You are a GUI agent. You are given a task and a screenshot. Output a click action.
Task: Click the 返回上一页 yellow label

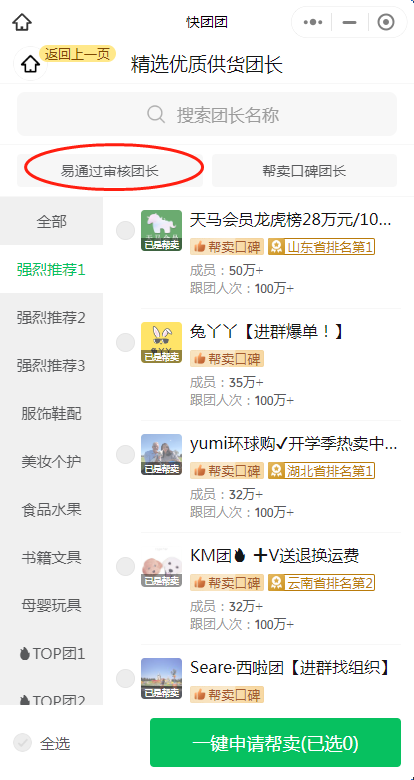(x=78, y=54)
